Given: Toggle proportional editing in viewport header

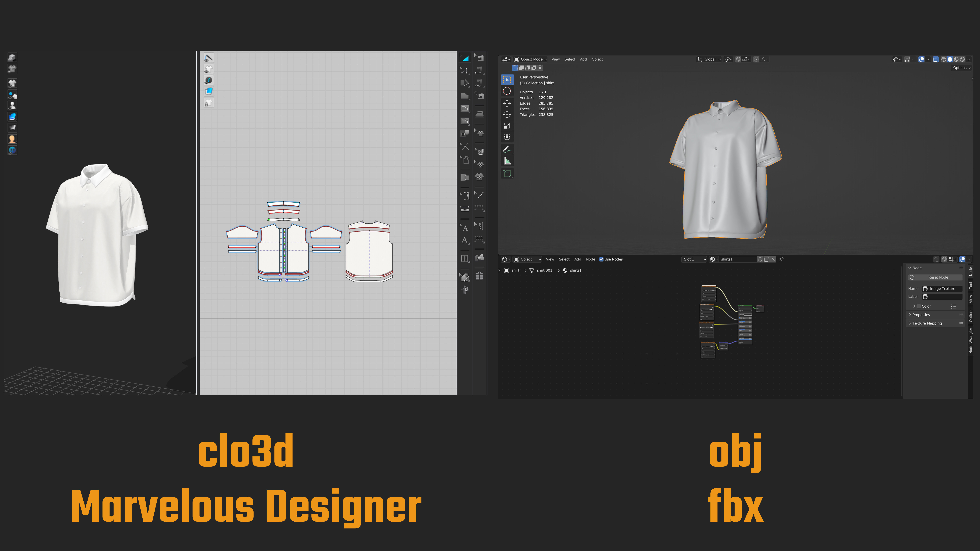Looking at the screenshot, I should click(x=756, y=59).
